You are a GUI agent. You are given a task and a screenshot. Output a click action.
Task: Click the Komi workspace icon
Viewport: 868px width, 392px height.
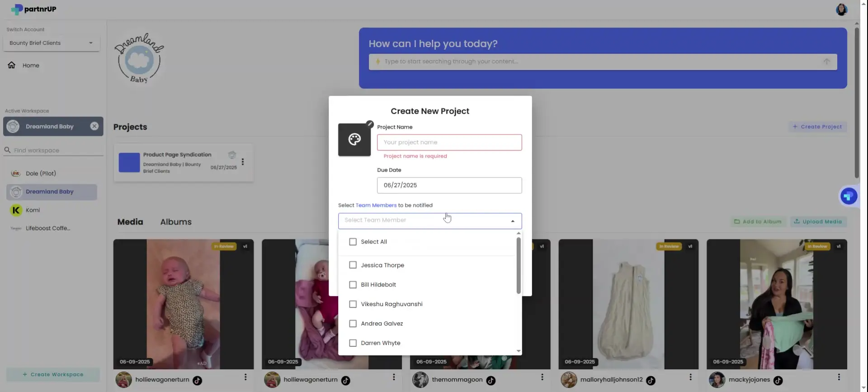point(16,210)
